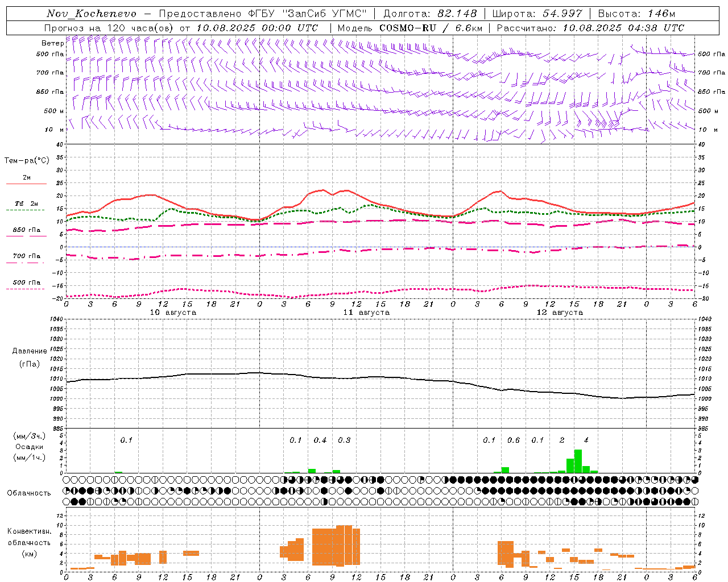Image resolution: width=728 pixels, height=582 pixels.
Task: Click the 'Конвективн.' convective cloud label
Action: [29, 531]
